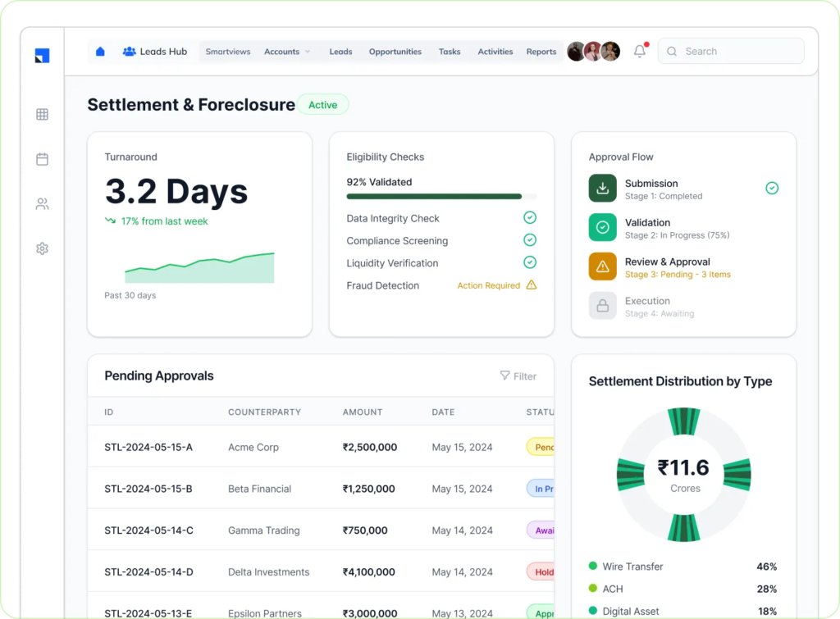Click the COUNTERPARTY column header

pyautogui.click(x=265, y=412)
